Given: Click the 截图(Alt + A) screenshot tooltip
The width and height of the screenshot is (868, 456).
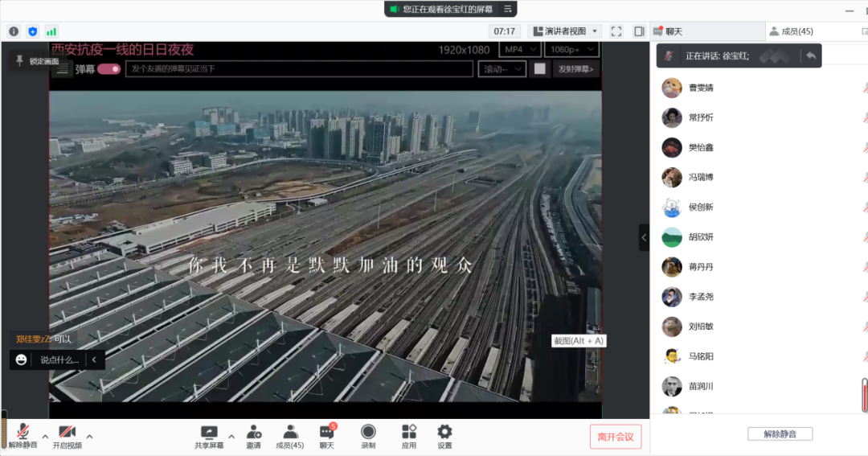Looking at the screenshot, I should click(x=579, y=341).
